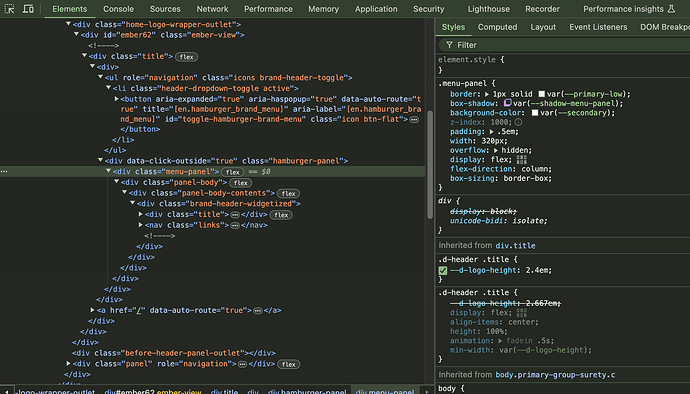690x394 pixels.
Task: Toggle the flex badge on panel-body
Action: (x=240, y=183)
